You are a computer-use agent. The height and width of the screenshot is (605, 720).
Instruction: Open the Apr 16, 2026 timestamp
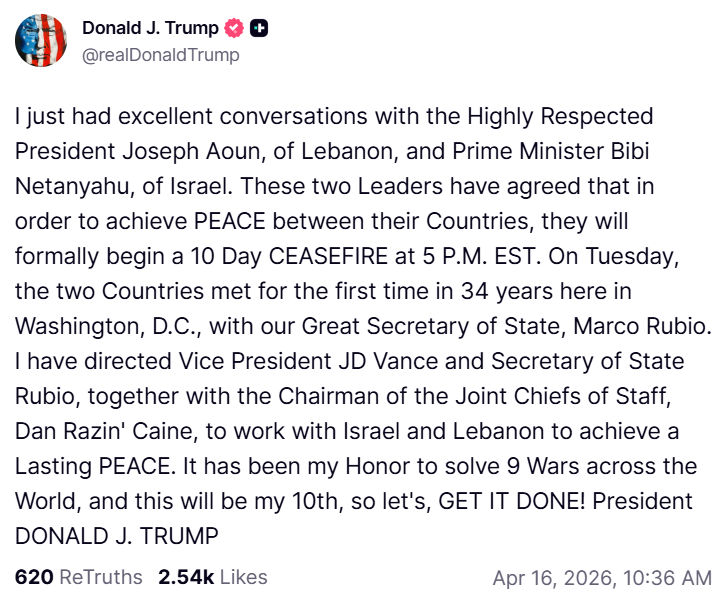[x=602, y=578]
